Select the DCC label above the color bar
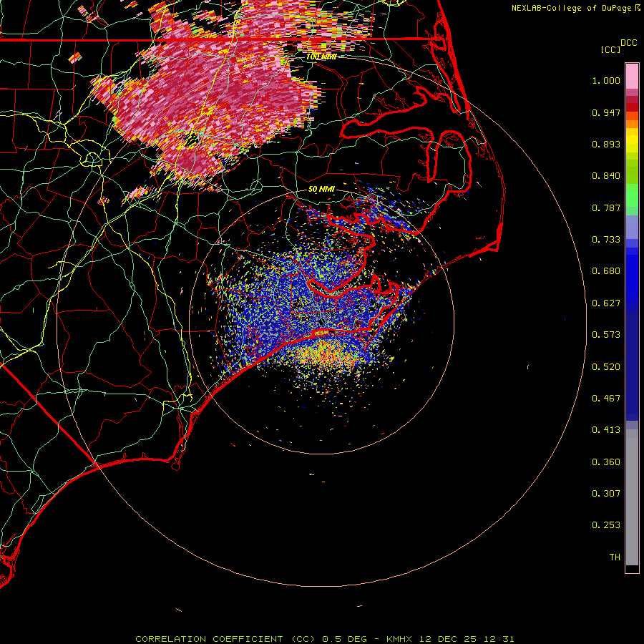The height and width of the screenshot is (644, 644). [628, 43]
